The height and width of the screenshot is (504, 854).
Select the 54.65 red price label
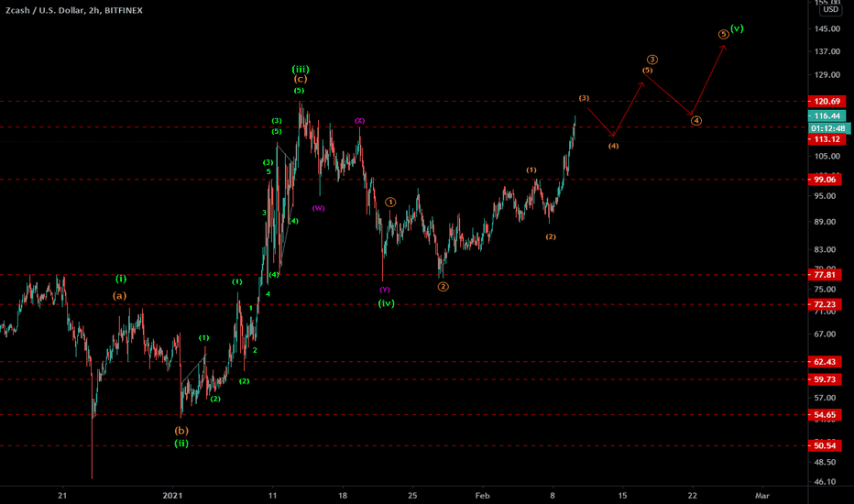pyautogui.click(x=825, y=415)
